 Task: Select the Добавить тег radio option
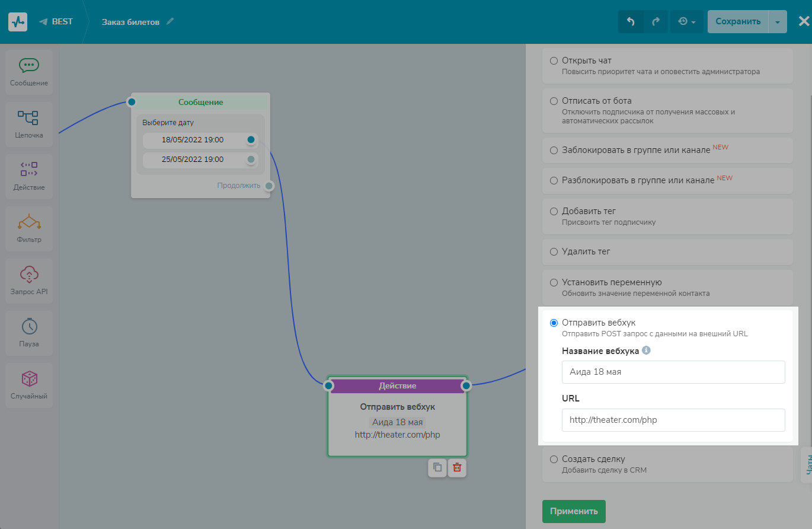tap(554, 211)
